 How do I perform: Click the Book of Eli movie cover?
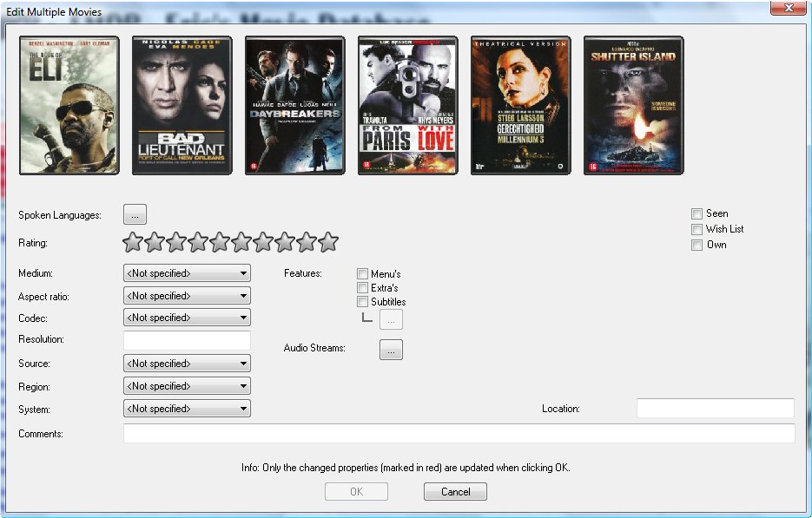(69, 105)
